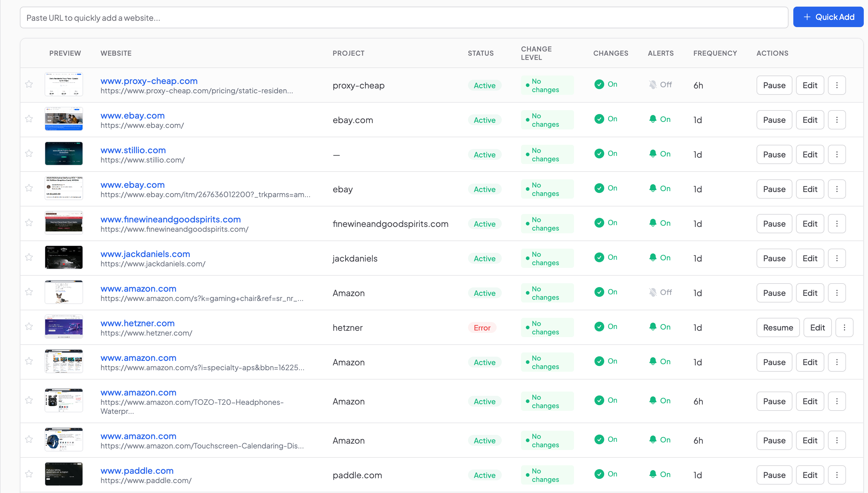The image size is (868, 493).
Task: Turn off change tracking for www.ebay.com
Action: [599, 119]
